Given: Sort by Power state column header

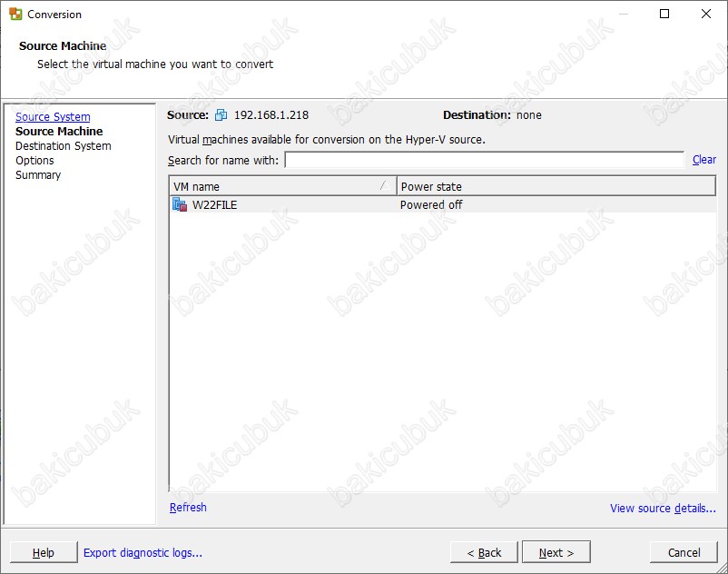Looking at the screenshot, I should [556, 186].
